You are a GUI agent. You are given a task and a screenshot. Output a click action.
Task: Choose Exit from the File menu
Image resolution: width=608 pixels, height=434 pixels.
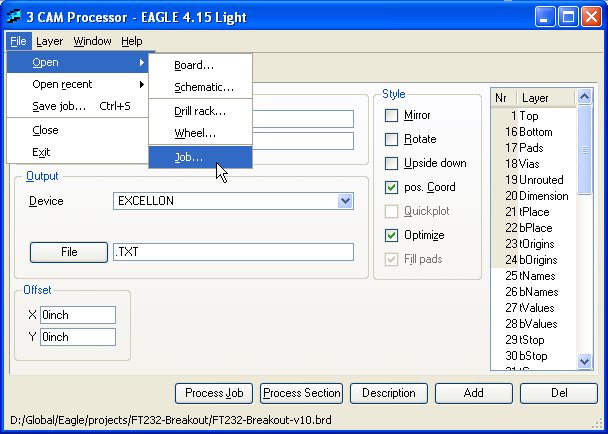point(78,152)
